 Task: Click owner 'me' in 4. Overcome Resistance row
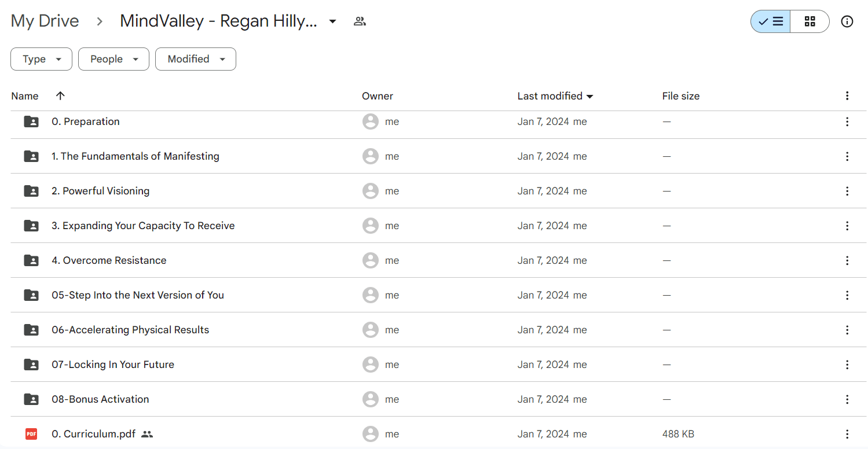[x=392, y=260]
